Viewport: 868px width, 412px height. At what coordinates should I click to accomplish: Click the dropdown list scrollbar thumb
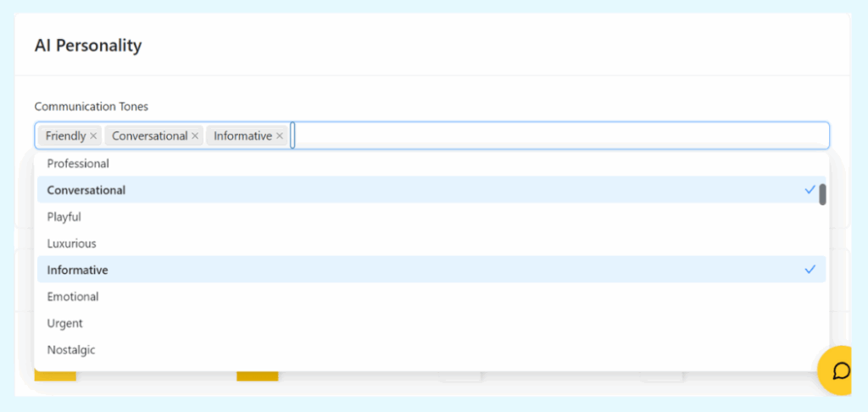(822, 194)
